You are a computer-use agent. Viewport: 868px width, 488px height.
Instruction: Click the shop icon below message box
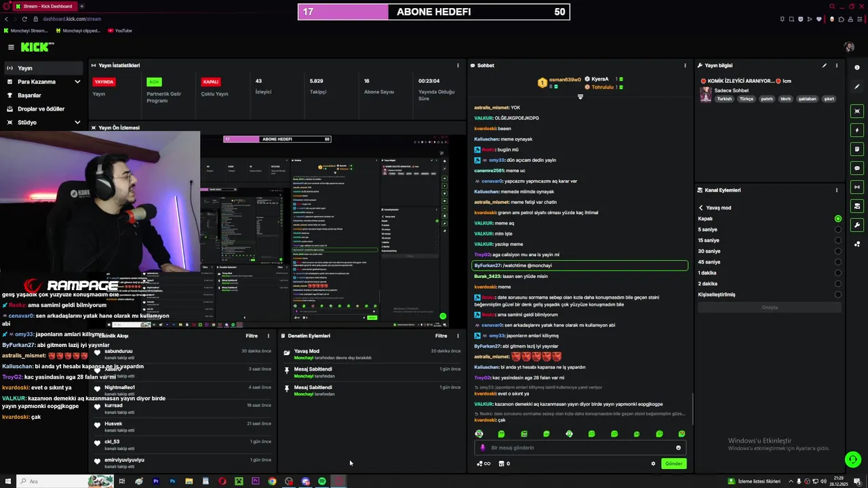click(x=502, y=464)
